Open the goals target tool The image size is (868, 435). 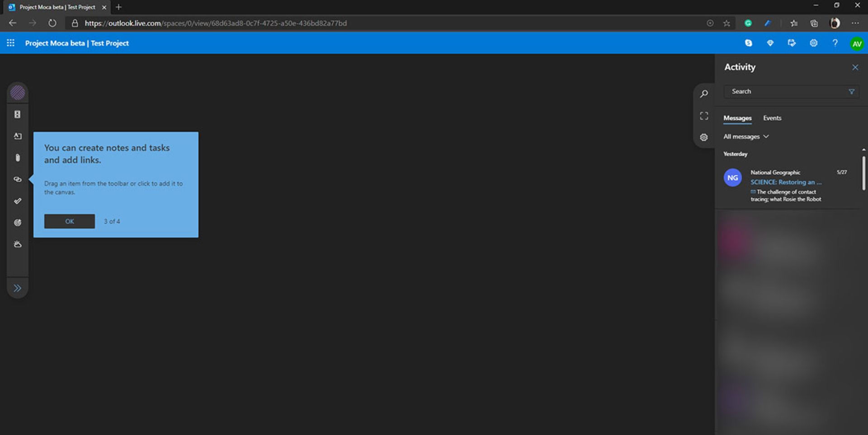coord(18,222)
